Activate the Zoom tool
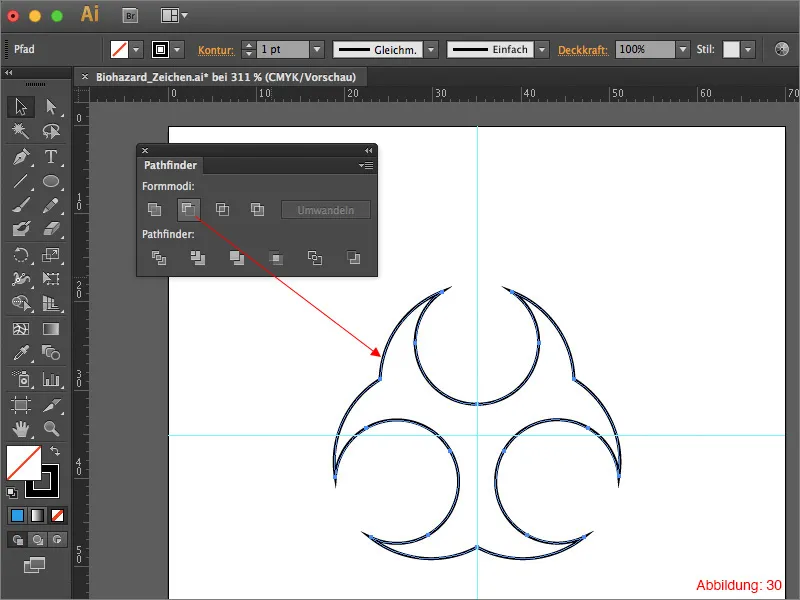Image resolution: width=800 pixels, height=600 pixels. 51,429
